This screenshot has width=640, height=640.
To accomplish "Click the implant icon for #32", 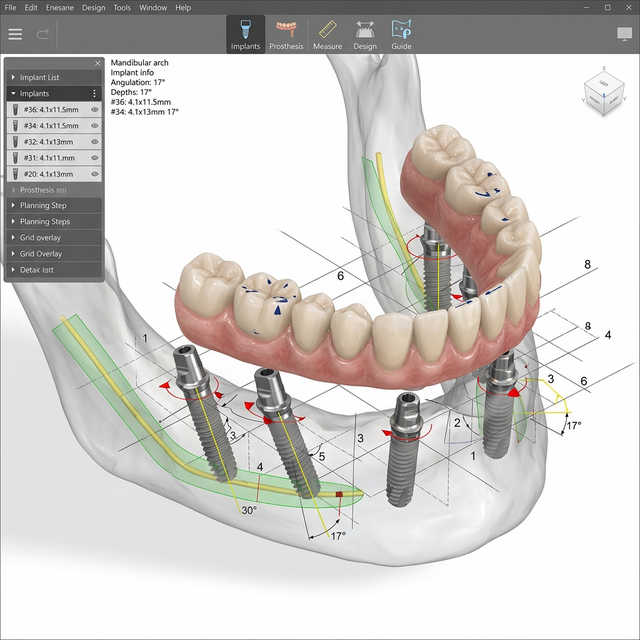I will pos(16,142).
